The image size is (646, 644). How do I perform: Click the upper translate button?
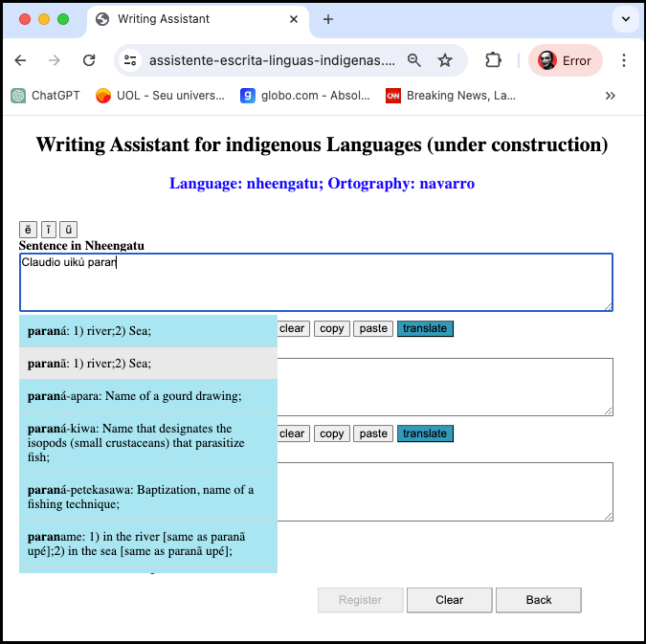pos(425,328)
